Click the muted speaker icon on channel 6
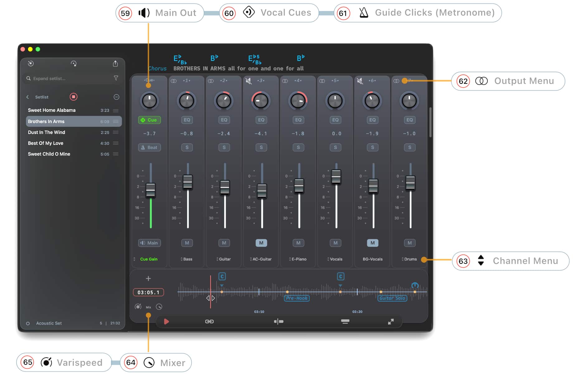 [360, 81]
